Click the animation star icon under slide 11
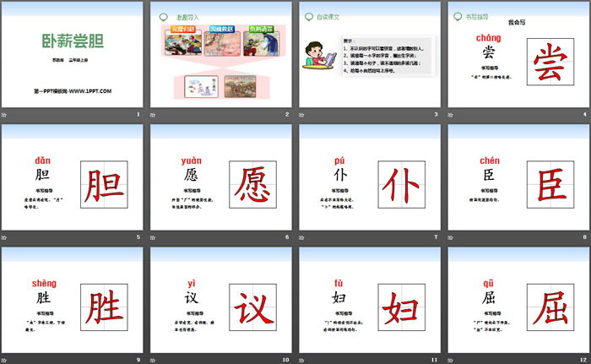This screenshot has width=591, height=364. coord(301,361)
